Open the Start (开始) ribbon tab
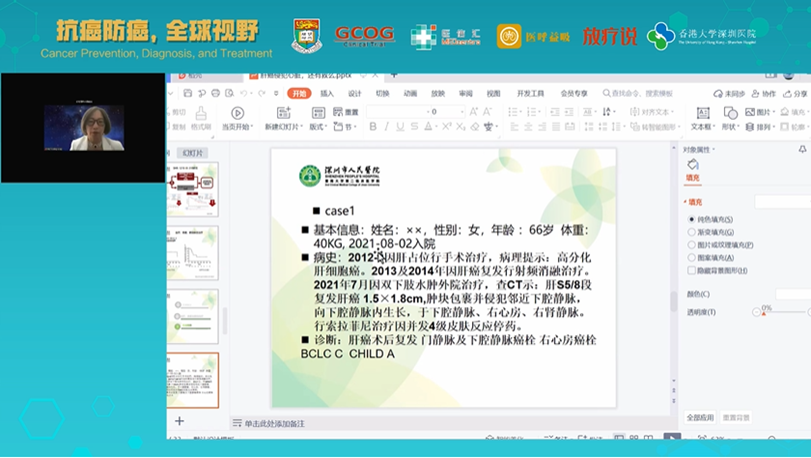This screenshot has width=811, height=458. pyautogui.click(x=299, y=93)
